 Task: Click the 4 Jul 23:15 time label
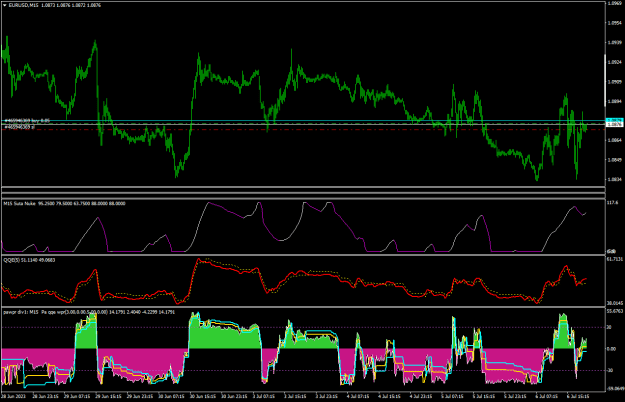(421, 397)
